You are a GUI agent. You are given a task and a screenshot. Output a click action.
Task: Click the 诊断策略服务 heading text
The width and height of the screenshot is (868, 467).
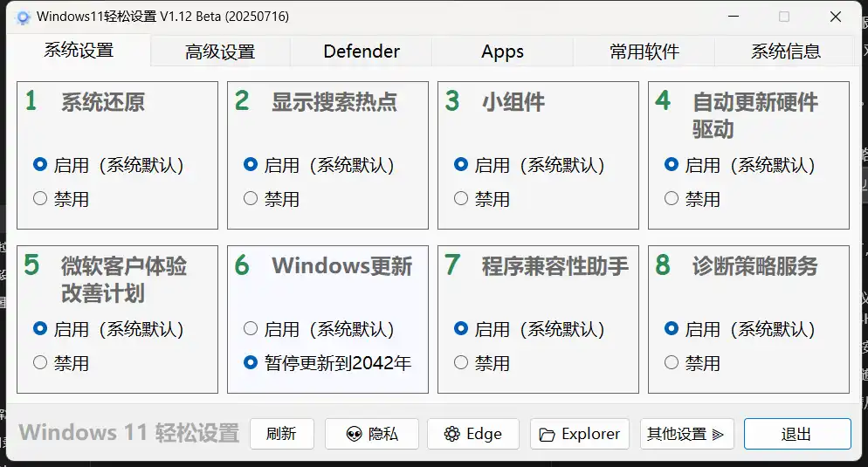tap(755, 266)
